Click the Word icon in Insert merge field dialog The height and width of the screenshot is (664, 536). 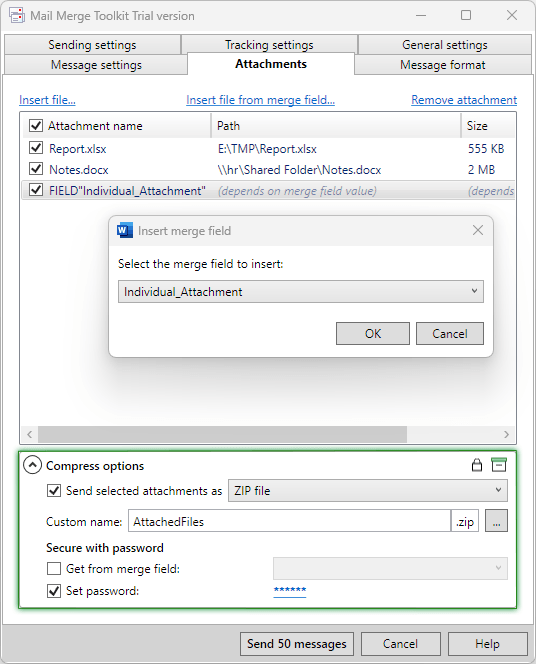click(x=124, y=230)
